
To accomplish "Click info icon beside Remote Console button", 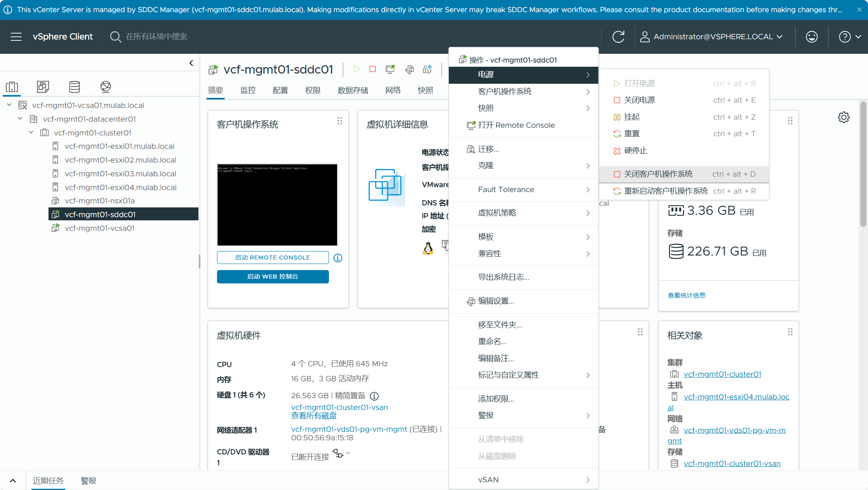I will point(338,258).
